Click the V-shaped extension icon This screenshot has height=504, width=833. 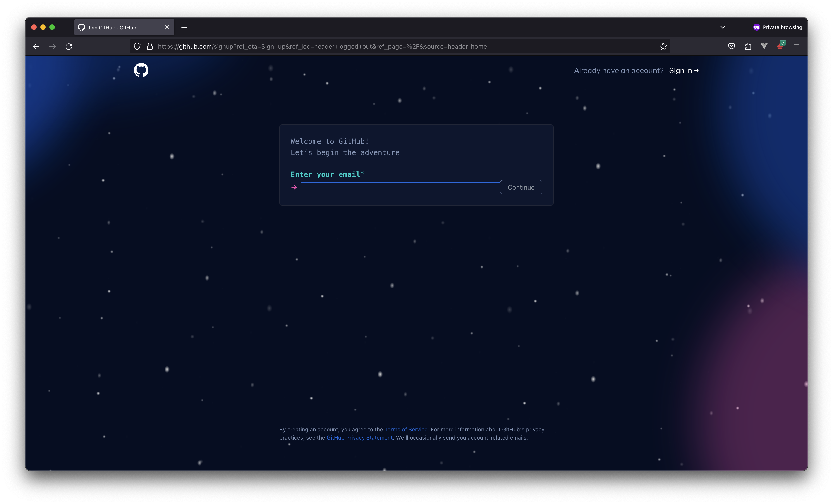coord(764,46)
